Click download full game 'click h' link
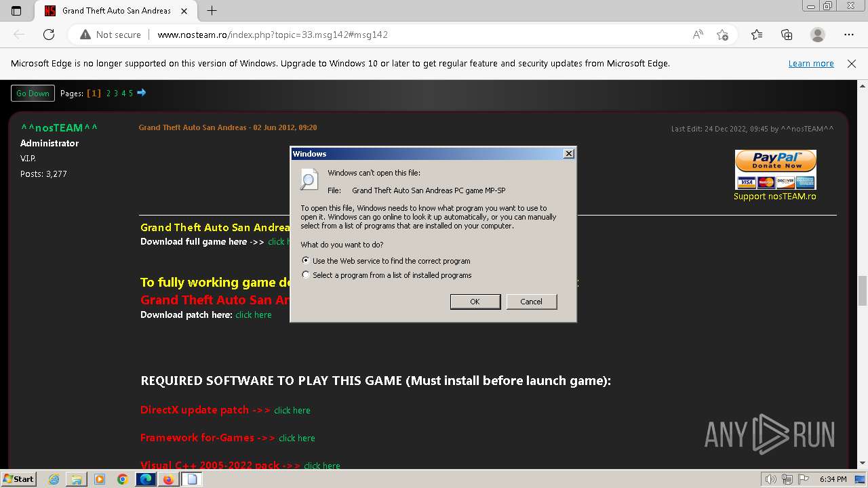 click(x=279, y=242)
